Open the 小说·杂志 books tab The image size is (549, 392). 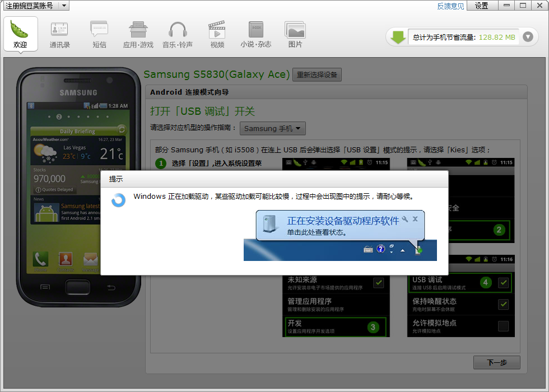coord(256,34)
